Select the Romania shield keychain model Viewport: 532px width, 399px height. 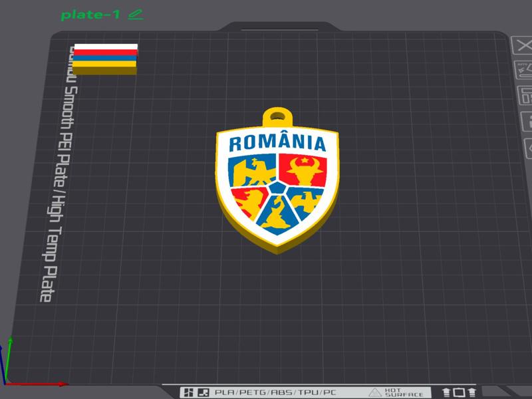[277, 180]
